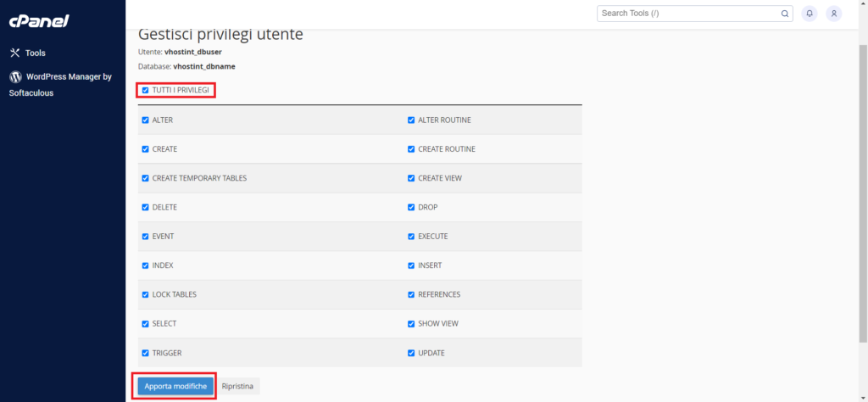Open the notifications bell icon
Image resolution: width=868 pixels, height=402 pixels.
[810, 14]
